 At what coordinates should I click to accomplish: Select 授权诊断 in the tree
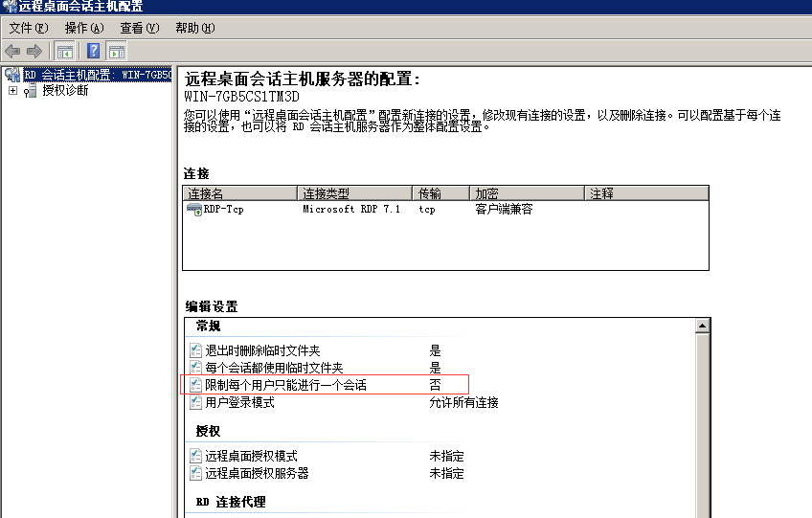(x=65, y=91)
